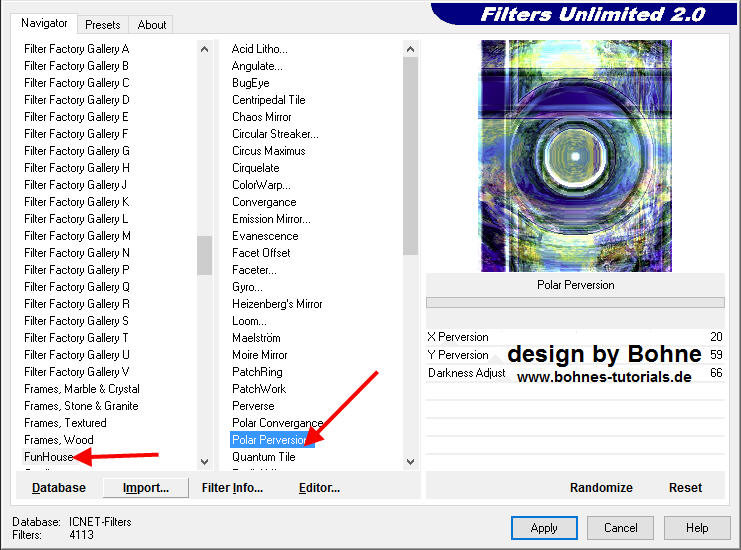Select the Navigator tab
The image size is (741, 550).
click(45, 23)
